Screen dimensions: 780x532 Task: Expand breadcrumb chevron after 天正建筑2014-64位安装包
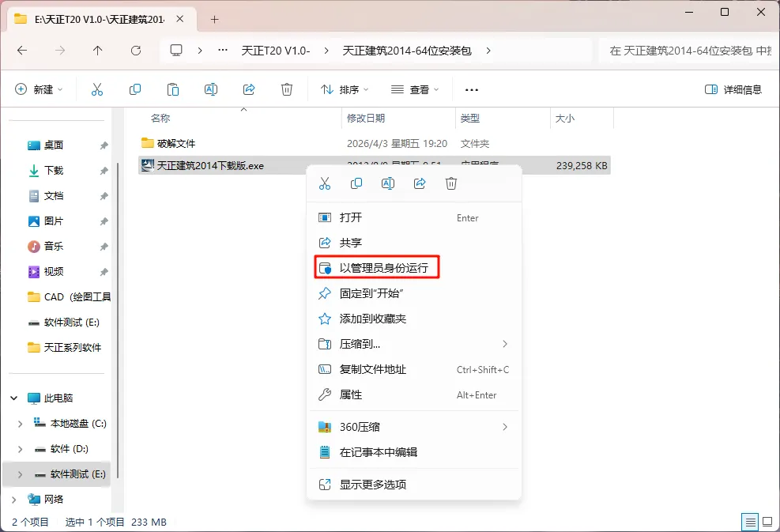tap(488, 51)
